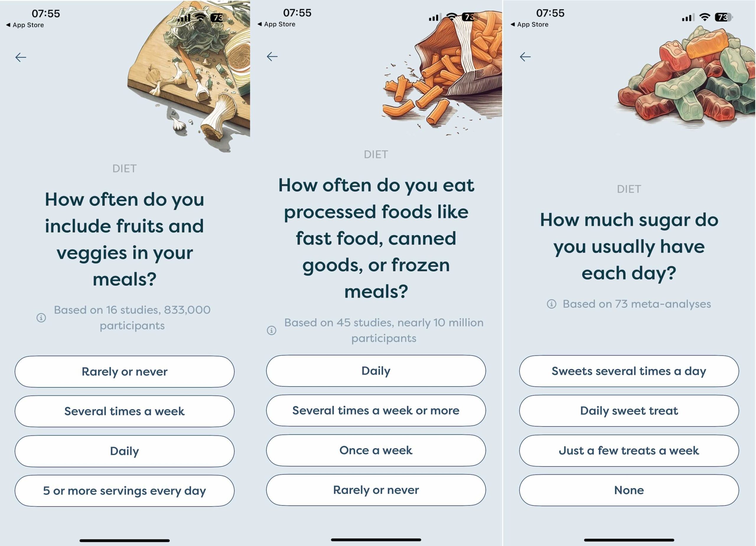This screenshot has width=756, height=546.
Task: Select 'Several times a week' for veggies
Action: click(x=124, y=411)
